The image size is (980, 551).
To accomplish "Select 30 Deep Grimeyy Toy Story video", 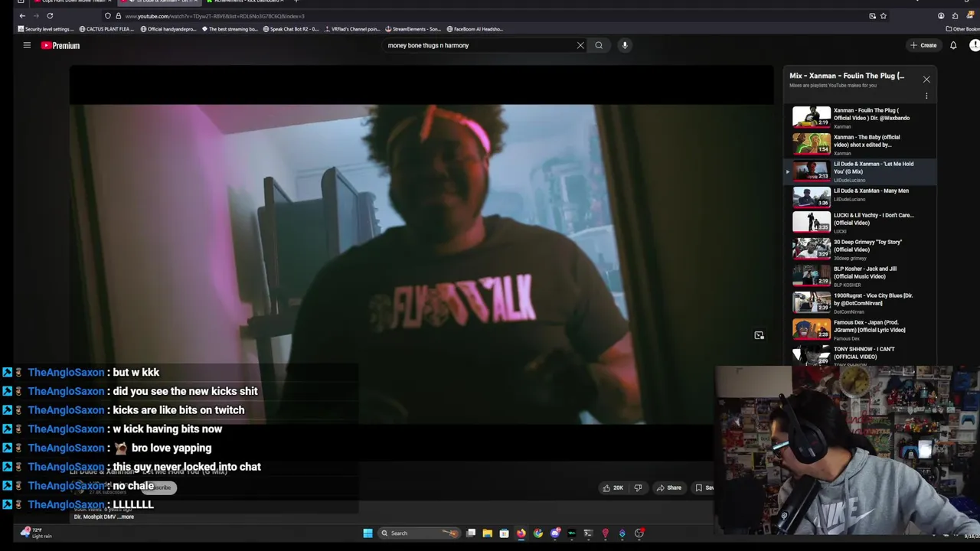I will (861, 249).
